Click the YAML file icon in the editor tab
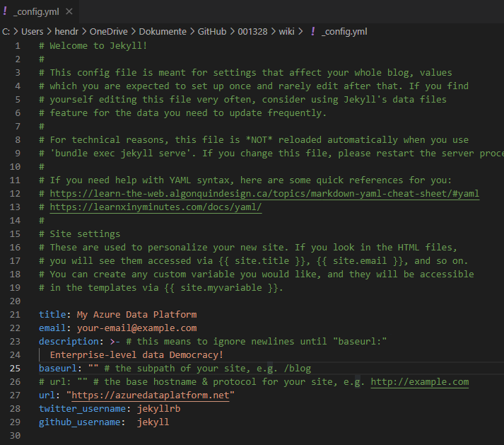The height and width of the screenshot is (445, 504). [x=6, y=10]
